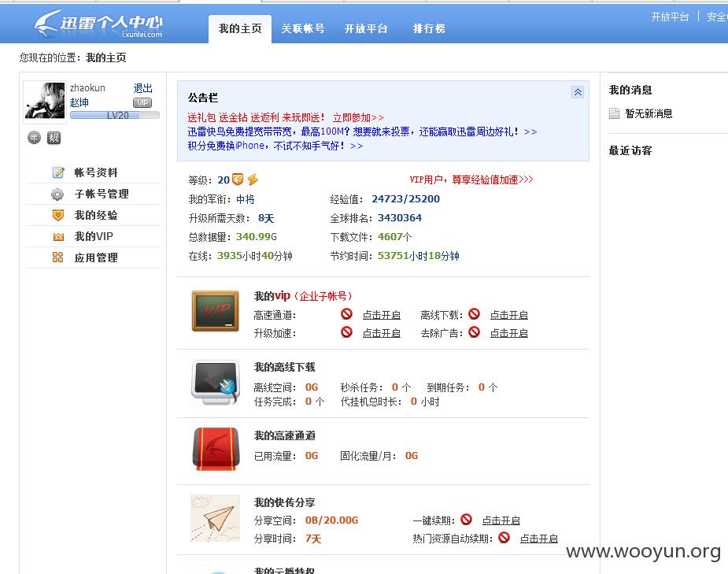Click the 一键续期 disabled status icon
Image resolution: width=728 pixels, height=574 pixels.
(466, 520)
